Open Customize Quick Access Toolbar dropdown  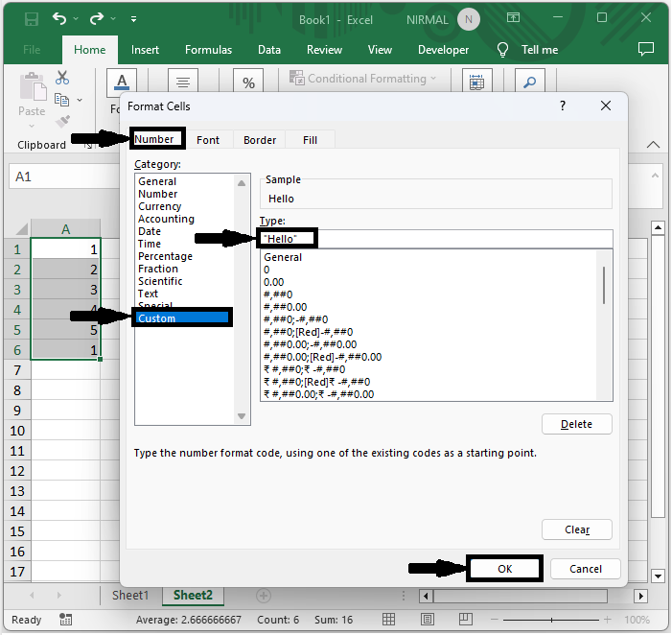(x=133, y=19)
